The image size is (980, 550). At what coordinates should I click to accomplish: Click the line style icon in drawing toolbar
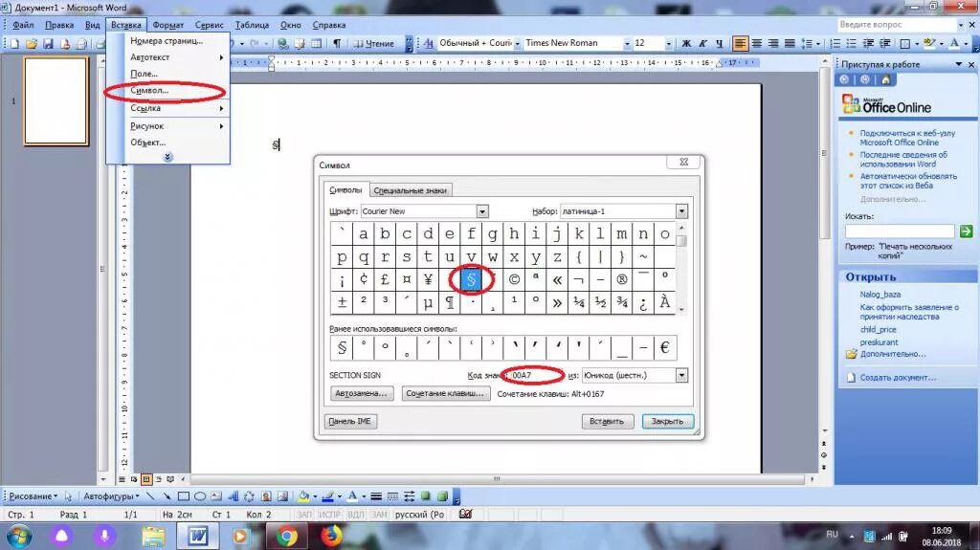[x=376, y=496]
